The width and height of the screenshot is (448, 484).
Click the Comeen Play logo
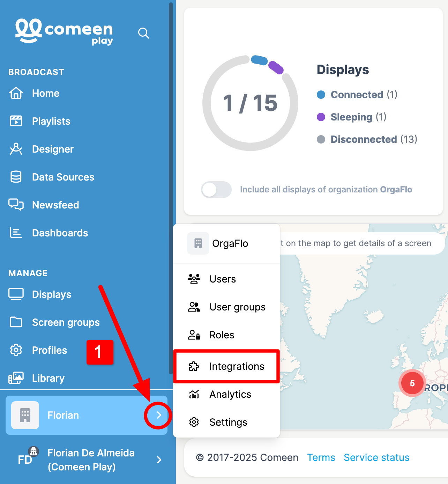click(x=64, y=32)
